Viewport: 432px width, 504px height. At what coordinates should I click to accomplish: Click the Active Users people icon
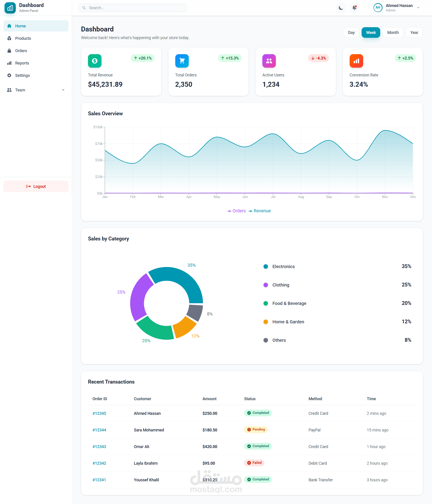click(269, 61)
